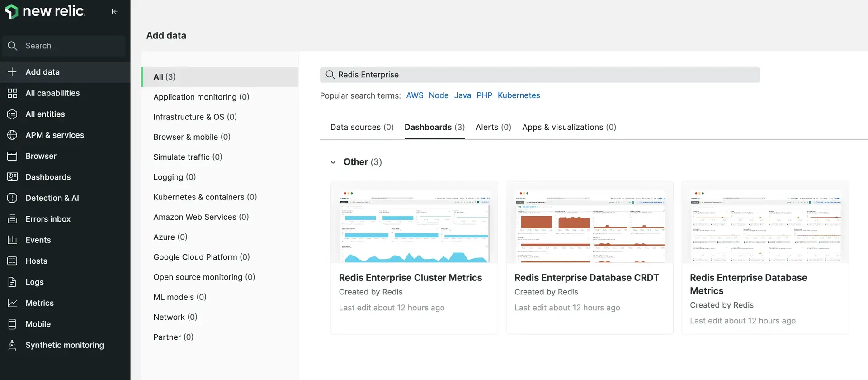Click the Dashboards sidebar icon
The image size is (868, 380).
click(12, 177)
